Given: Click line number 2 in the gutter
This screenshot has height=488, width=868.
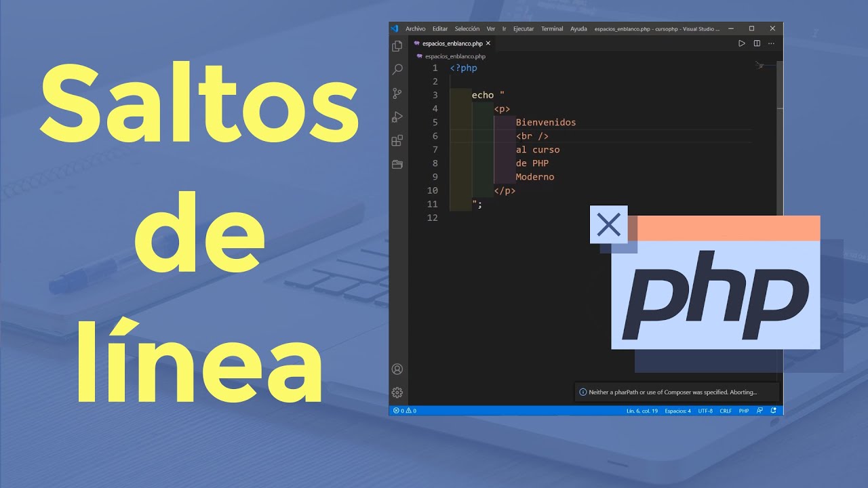Looking at the screenshot, I should pos(435,82).
